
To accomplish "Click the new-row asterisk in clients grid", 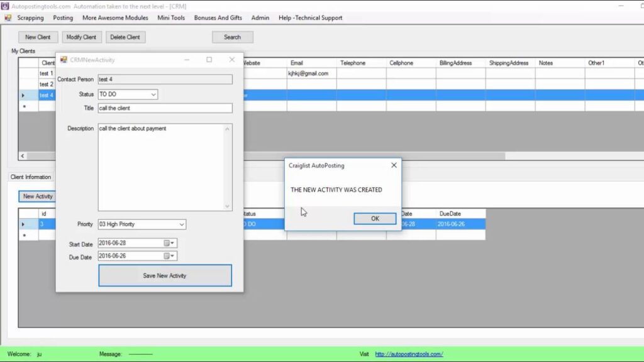I will [25, 106].
